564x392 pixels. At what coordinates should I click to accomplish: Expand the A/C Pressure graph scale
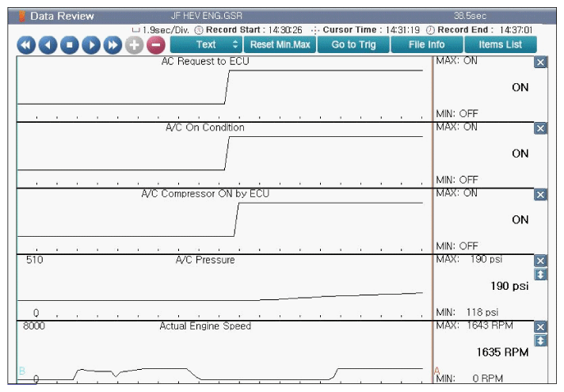tap(540, 274)
